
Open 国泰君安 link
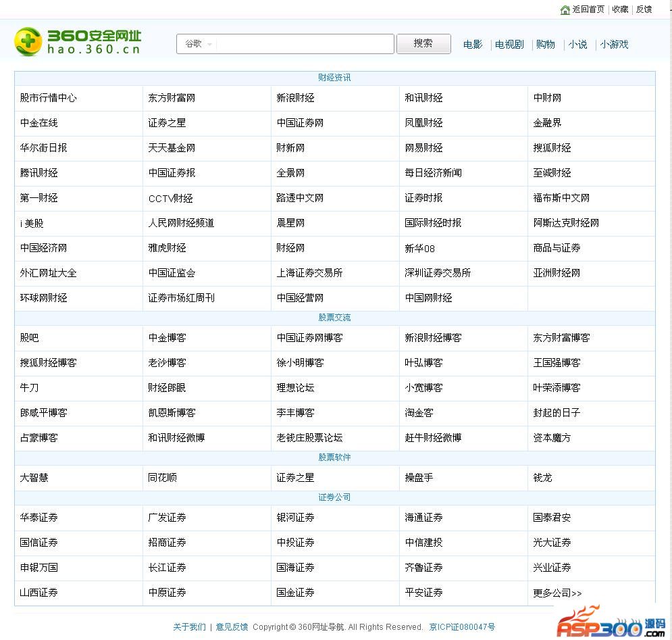[552, 518]
